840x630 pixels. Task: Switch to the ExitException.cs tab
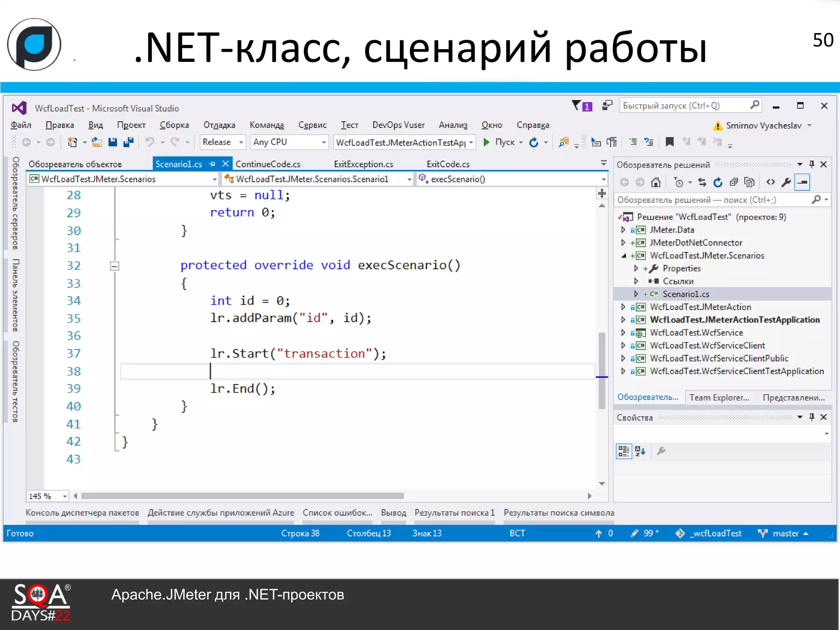[x=363, y=164]
